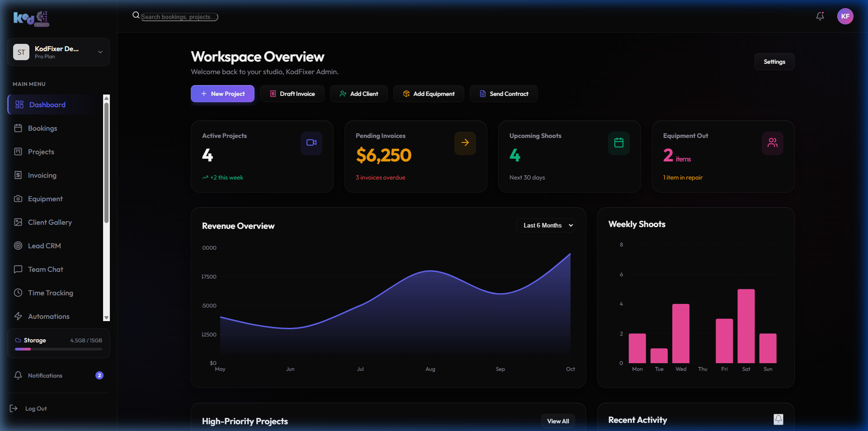Screen dimensions: 868x431
Task: Select Time Tracking from the main menu
Action: 50,293
